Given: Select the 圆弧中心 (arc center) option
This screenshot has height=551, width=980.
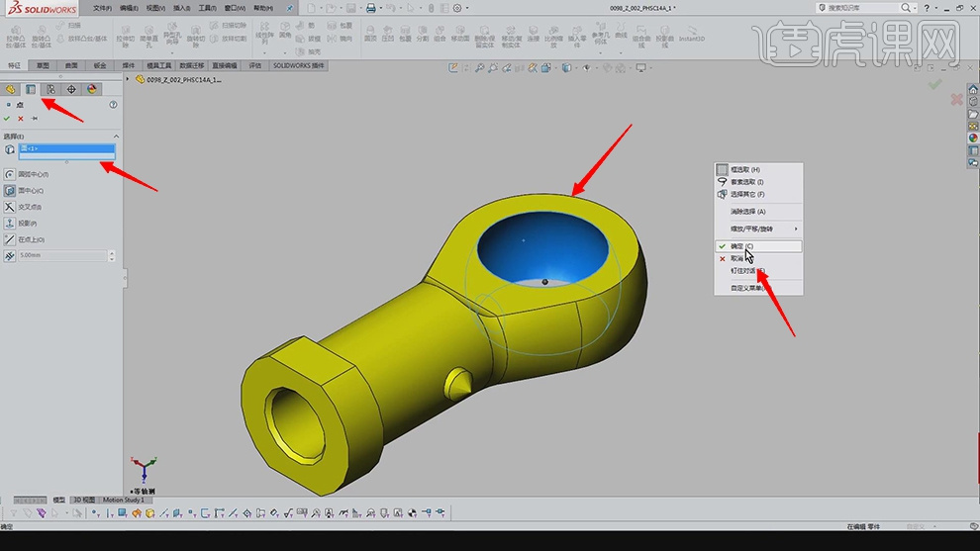Looking at the screenshot, I should tap(32, 174).
